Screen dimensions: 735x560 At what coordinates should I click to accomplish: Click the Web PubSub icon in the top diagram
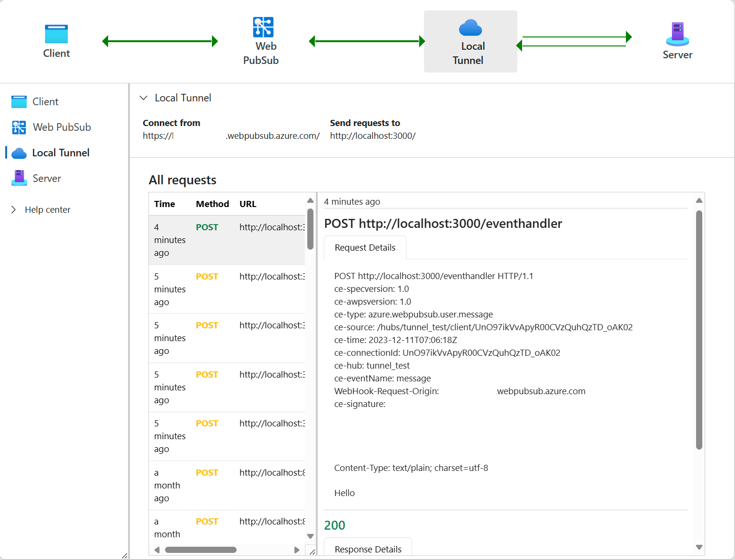click(x=262, y=27)
